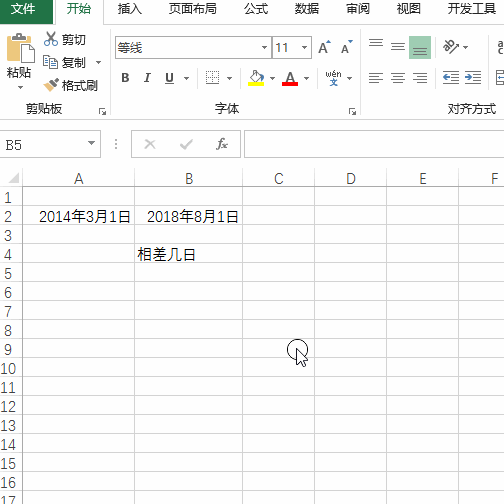Toggle Italic formatting

coord(147,78)
